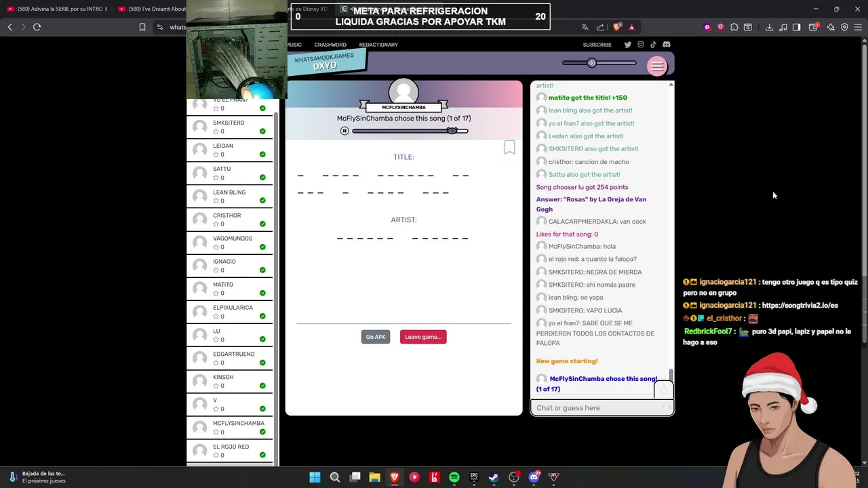The image size is (868, 488).
Task: Open the Brave Rewards triangle icon
Action: (631, 27)
